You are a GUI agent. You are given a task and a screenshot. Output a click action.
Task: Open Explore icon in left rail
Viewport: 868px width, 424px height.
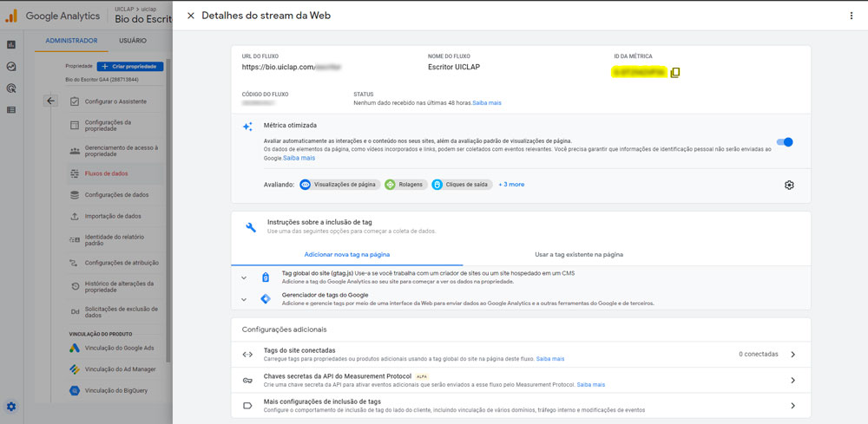[11, 67]
